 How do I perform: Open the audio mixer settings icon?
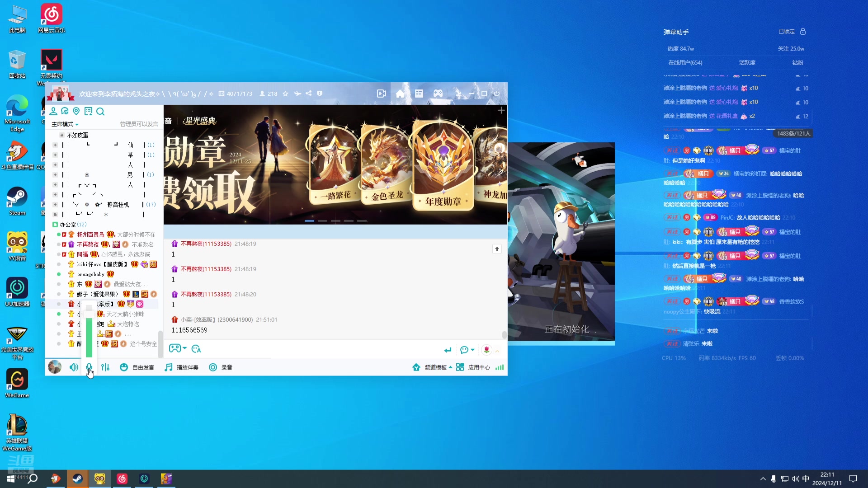tap(105, 367)
